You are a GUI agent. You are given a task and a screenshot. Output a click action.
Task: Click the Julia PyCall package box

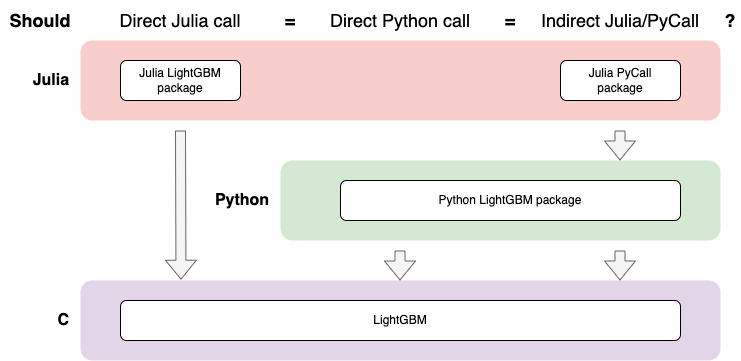click(x=620, y=80)
